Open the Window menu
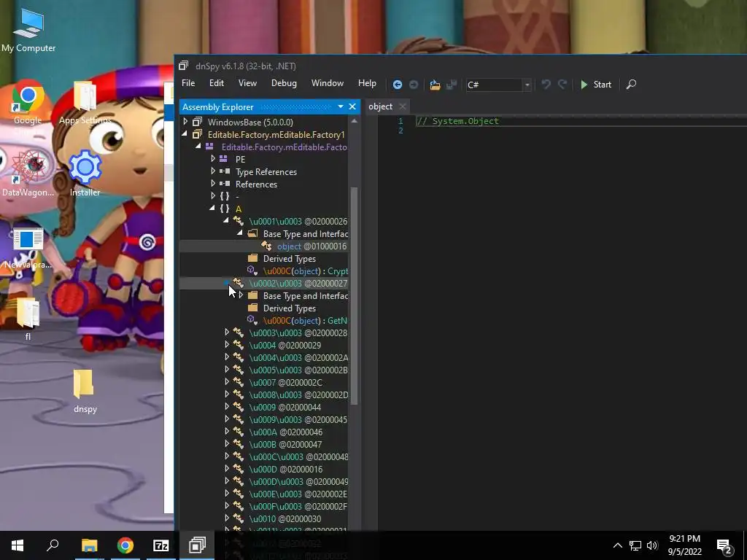Image resolution: width=747 pixels, height=560 pixels. [x=328, y=83]
